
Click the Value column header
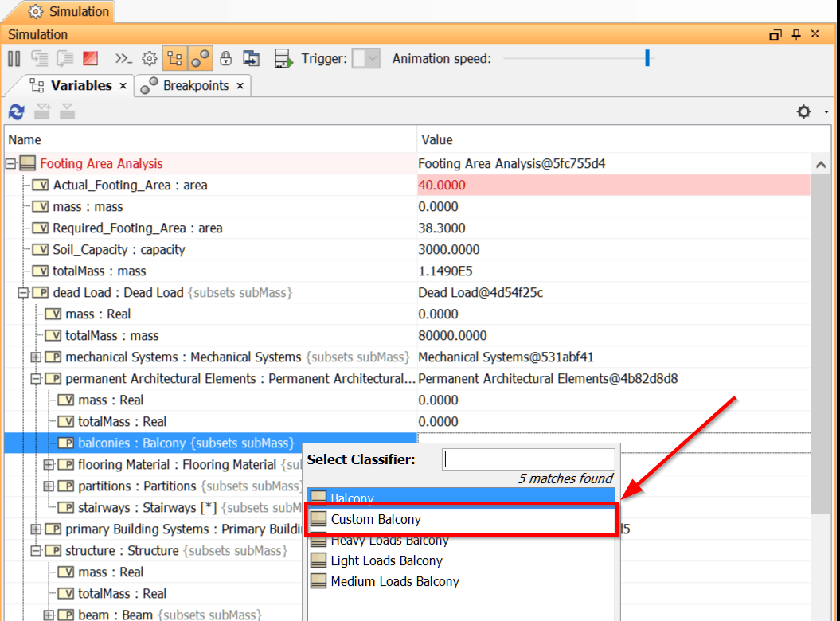point(623,140)
